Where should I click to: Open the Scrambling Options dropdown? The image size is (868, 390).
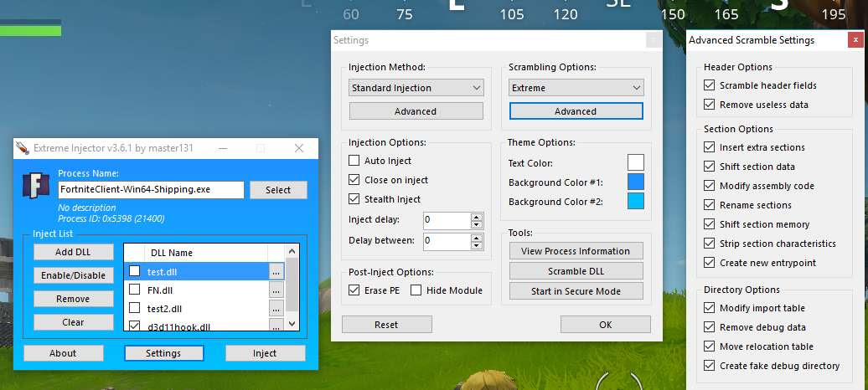576,88
